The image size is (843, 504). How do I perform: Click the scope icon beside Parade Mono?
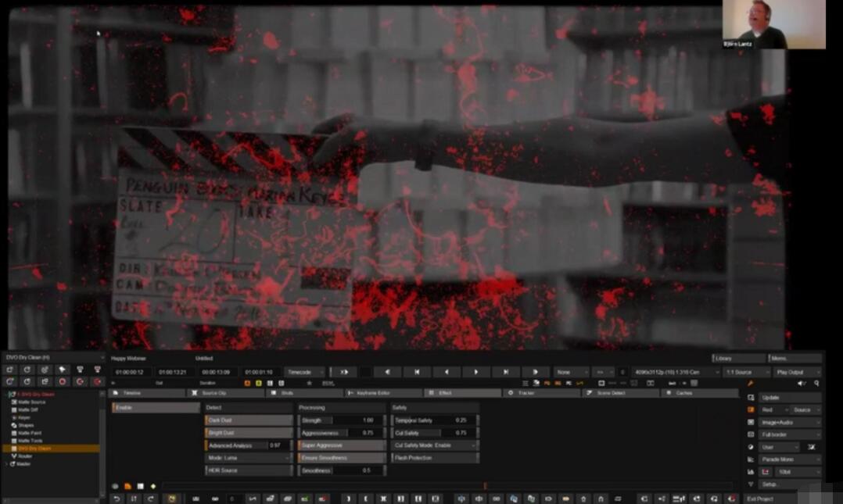[x=751, y=459]
